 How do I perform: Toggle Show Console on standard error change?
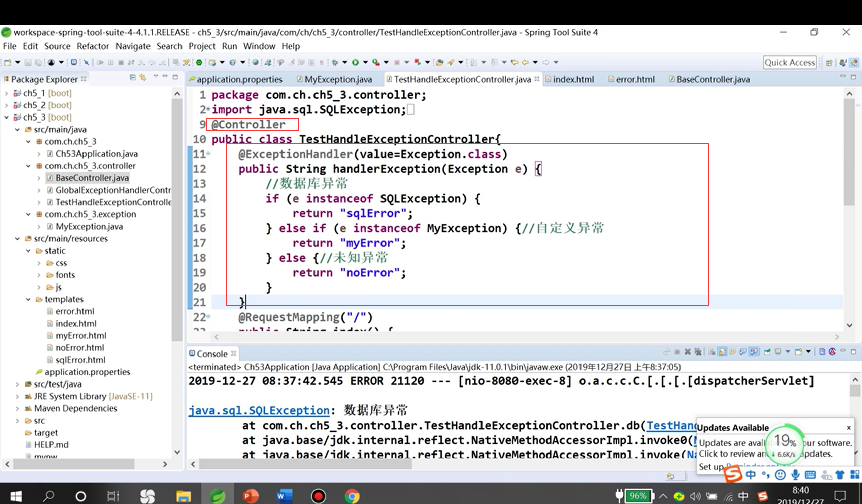(754, 352)
